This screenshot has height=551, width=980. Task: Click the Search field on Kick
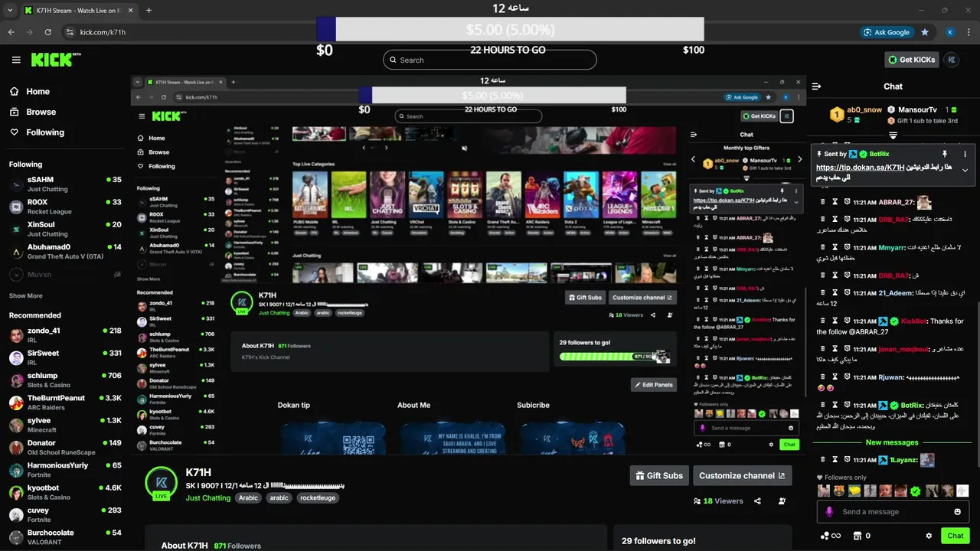pos(490,60)
